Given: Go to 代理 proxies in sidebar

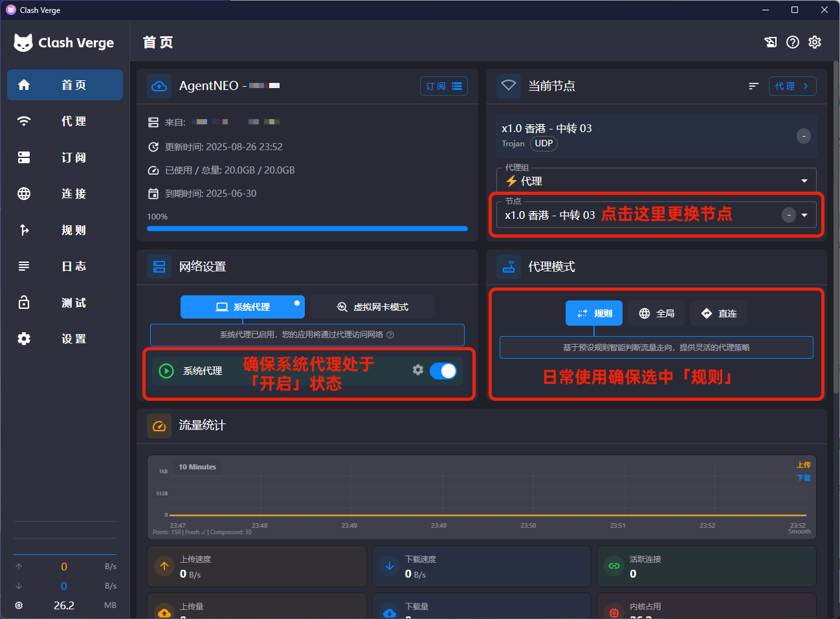Looking at the screenshot, I should pos(65,121).
